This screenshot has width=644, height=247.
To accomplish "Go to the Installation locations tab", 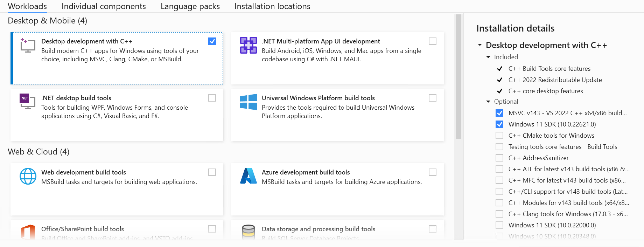I will [x=272, y=6].
